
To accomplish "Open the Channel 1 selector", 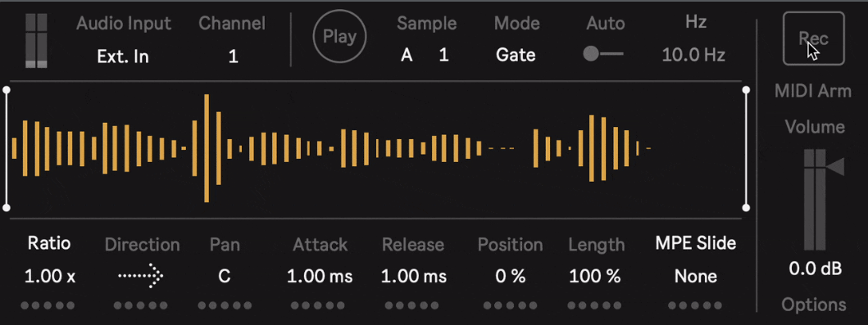I will [233, 56].
